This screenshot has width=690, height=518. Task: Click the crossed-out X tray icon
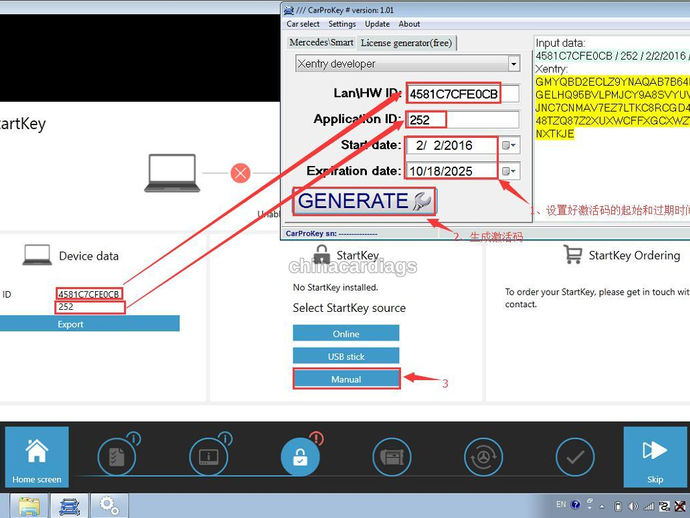pyautogui.click(x=680, y=506)
